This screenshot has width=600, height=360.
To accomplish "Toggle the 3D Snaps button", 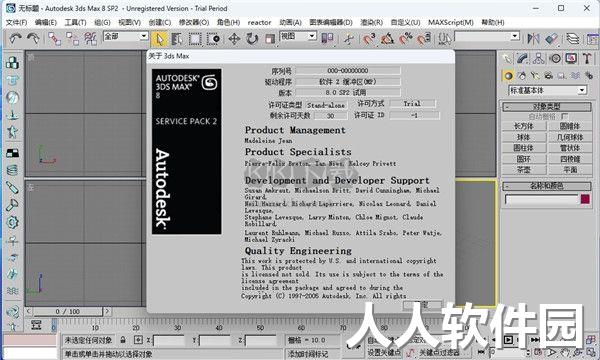I will [x=369, y=39].
